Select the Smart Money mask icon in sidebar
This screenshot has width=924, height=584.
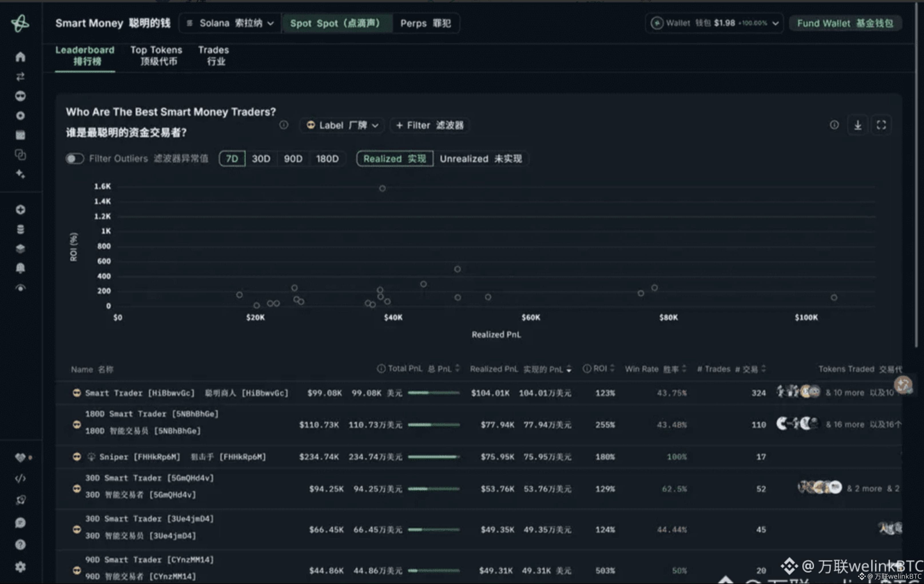tap(20, 96)
